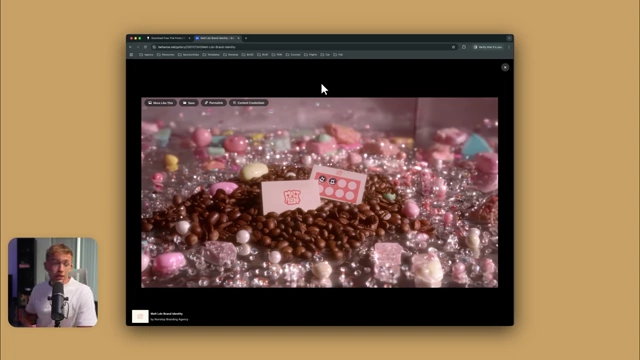
Task: Reload the page with the refresh icon
Action: [x=145, y=47]
